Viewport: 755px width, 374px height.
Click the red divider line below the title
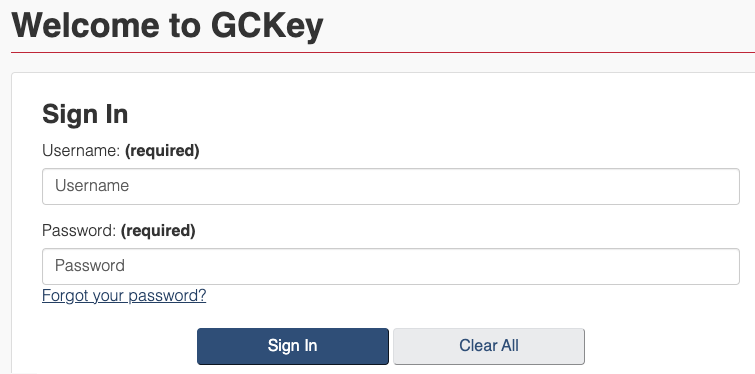tap(383, 52)
